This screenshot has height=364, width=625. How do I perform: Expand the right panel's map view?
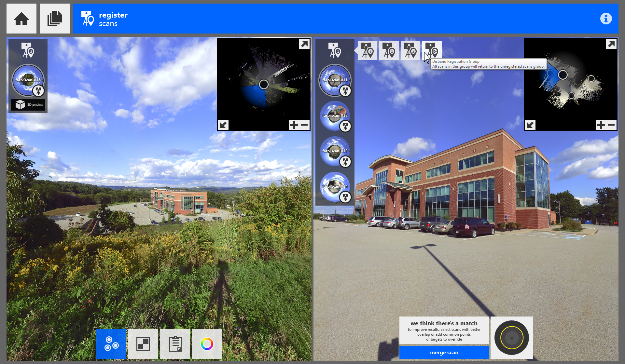tap(611, 44)
